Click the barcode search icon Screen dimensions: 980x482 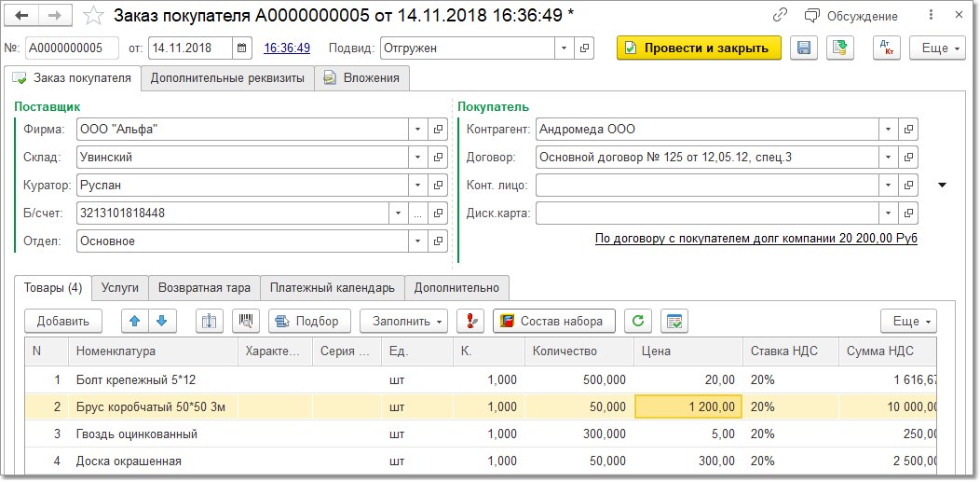point(246,322)
